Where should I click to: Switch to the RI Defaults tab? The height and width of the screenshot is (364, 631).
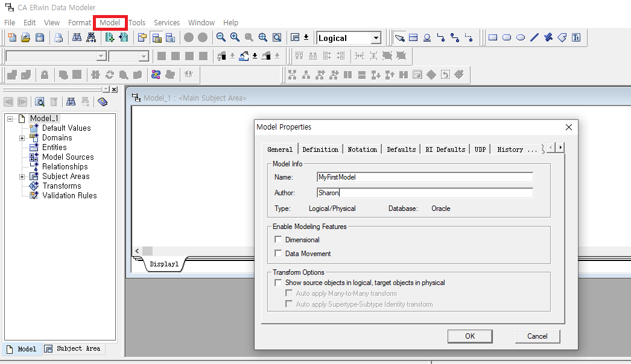coord(445,149)
